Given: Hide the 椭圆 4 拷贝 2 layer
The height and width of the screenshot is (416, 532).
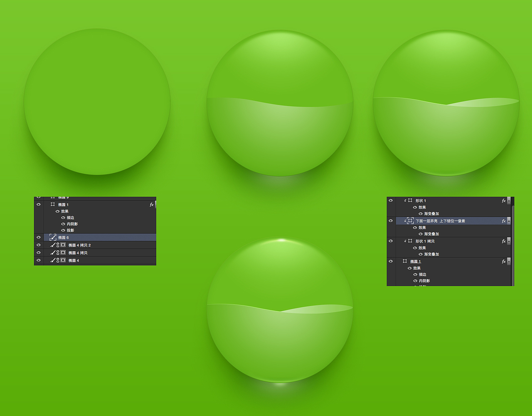Looking at the screenshot, I should [39, 245].
